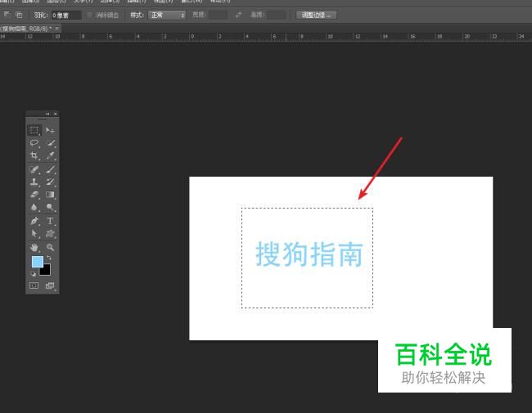Click the Refine Edge (调整边缘) button
The width and height of the screenshot is (532, 413).
(x=316, y=16)
